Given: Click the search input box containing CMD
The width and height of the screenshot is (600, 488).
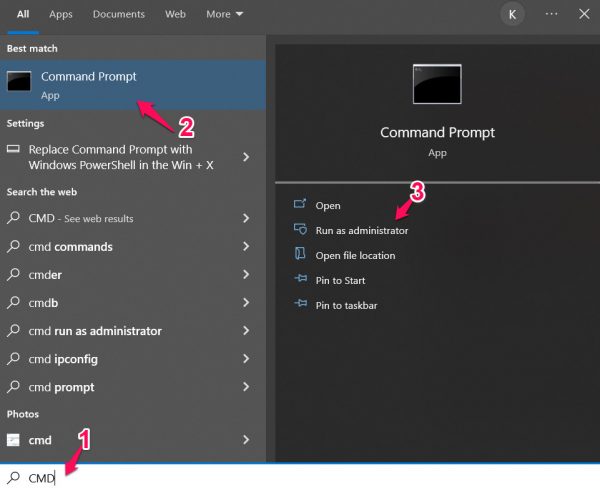Looking at the screenshot, I should pyautogui.click(x=300, y=477).
